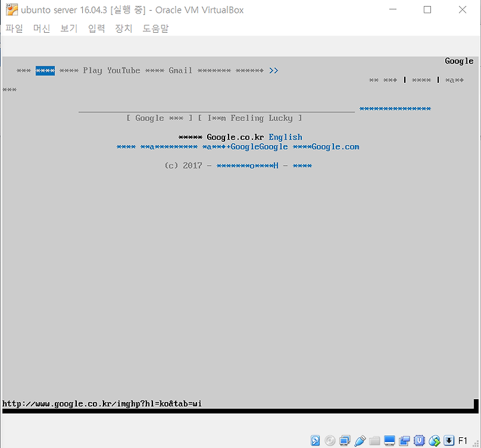Close the VirtualBox VM window
The height and width of the screenshot is (448, 481).
462,9
